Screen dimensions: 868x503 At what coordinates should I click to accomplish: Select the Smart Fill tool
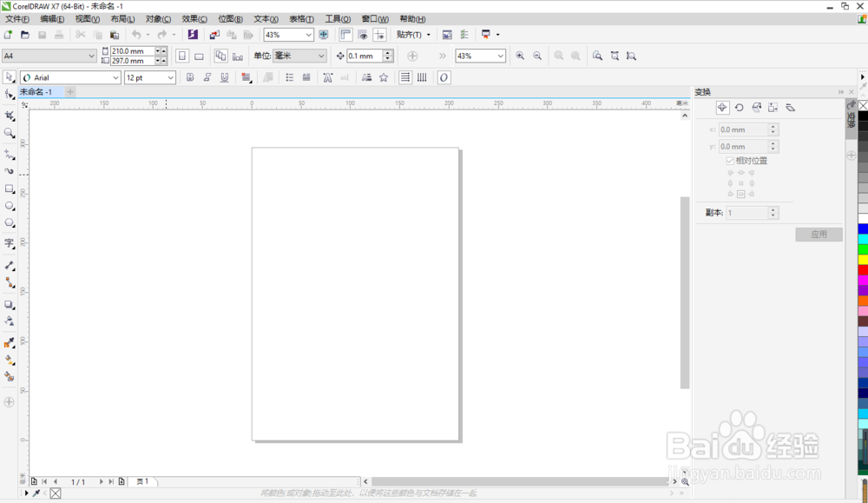coord(10,377)
